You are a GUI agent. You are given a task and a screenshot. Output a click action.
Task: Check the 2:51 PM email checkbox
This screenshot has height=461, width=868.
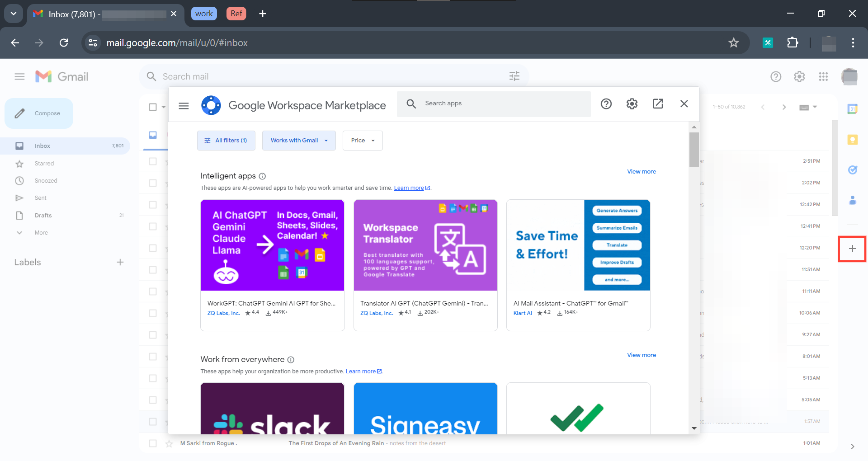click(x=153, y=161)
